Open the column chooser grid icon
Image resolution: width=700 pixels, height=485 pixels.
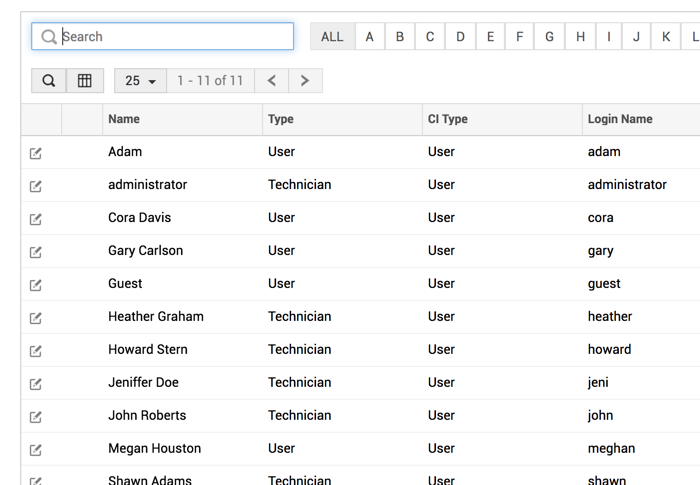point(85,81)
